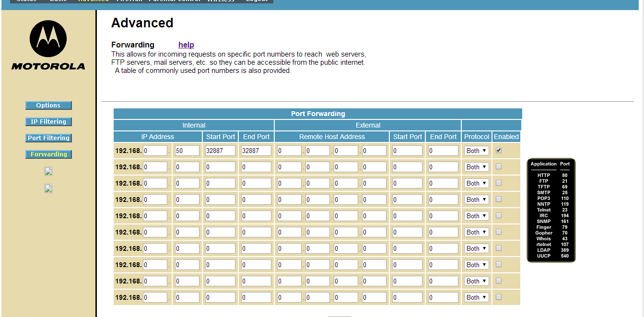
Task: Go to the Status page
Action: click(x=26, y=1)
